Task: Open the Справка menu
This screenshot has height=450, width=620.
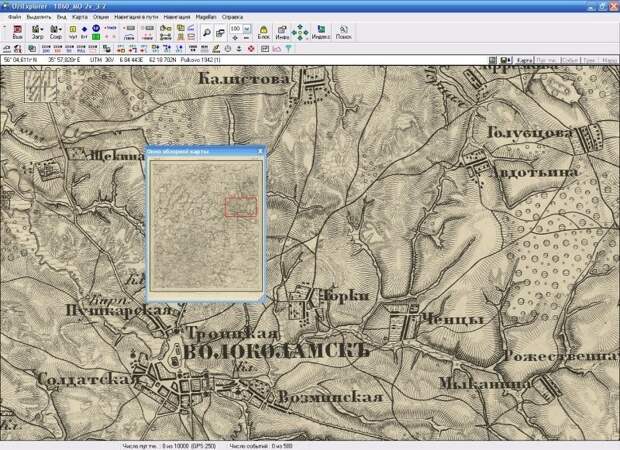Action: click(232, 17)
